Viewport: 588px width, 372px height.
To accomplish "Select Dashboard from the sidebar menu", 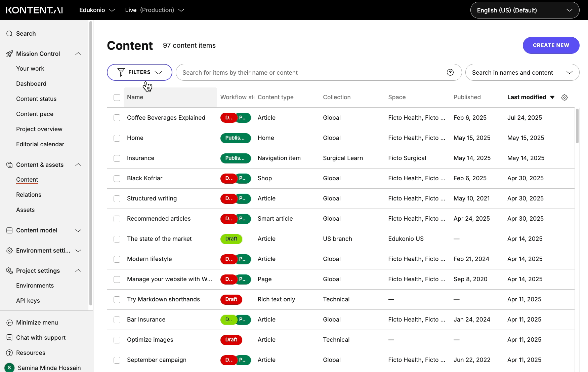I will pyautogui.click(x=31, y=83).
